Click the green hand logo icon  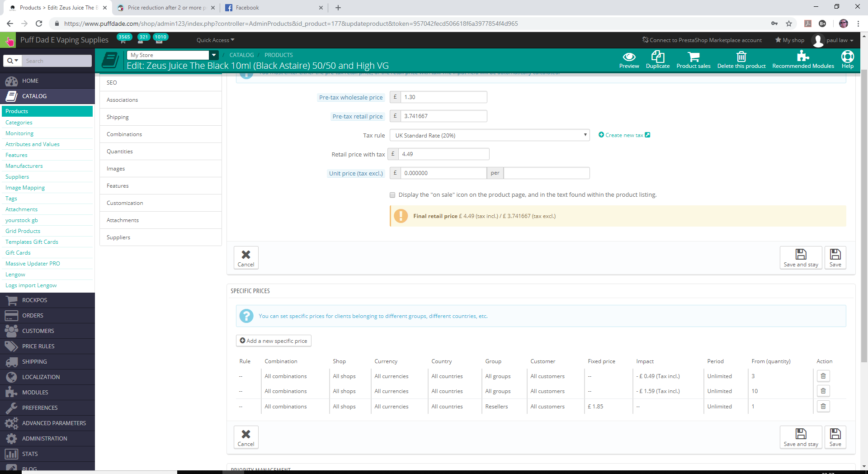coord(8,40)
